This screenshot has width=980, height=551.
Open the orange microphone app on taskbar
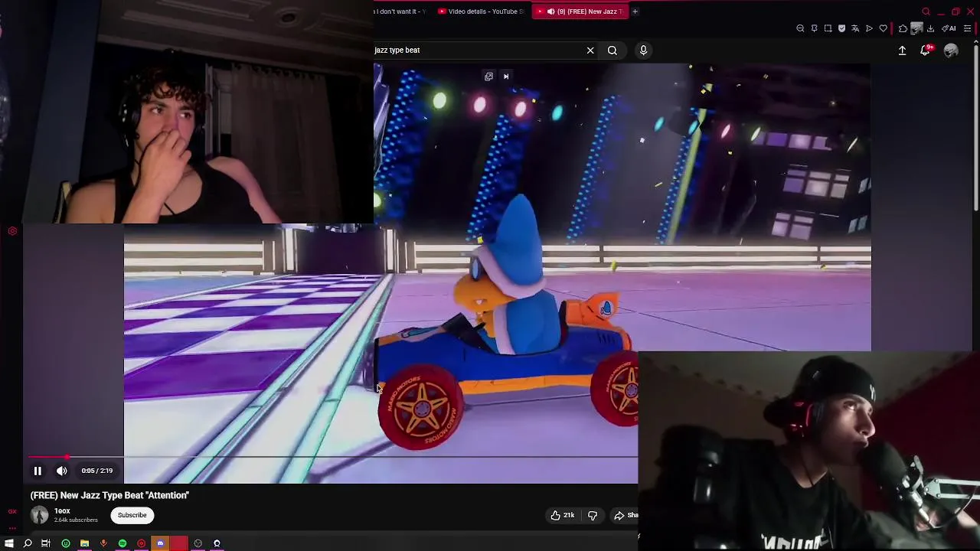[x=103, y=544]
